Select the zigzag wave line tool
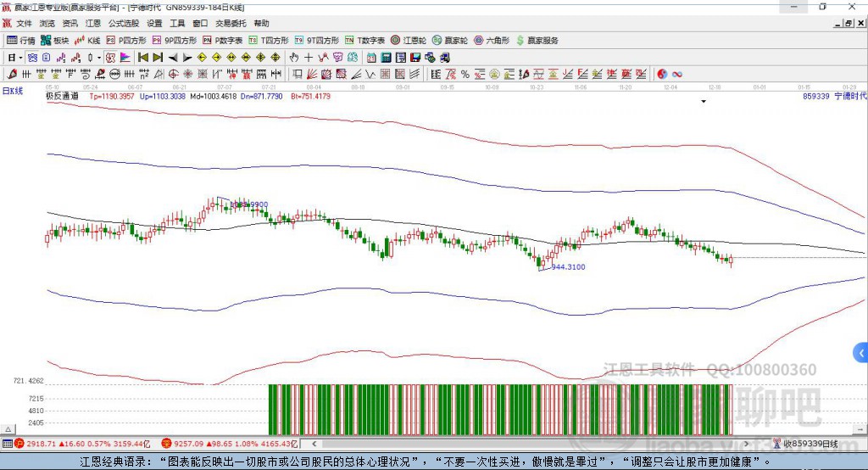Viewport: 868px width, 470px height. point(371,74)
